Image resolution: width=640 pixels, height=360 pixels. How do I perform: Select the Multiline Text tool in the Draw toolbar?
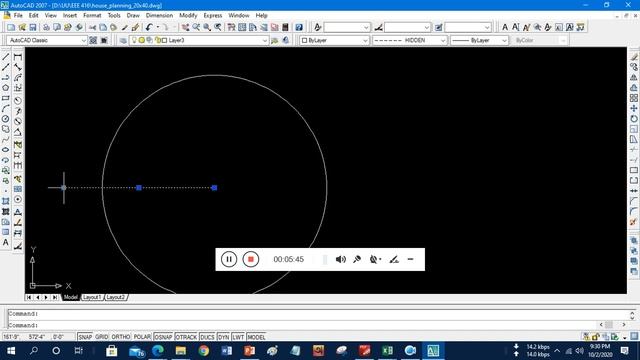pyautogui.click(x=6, y=242)
